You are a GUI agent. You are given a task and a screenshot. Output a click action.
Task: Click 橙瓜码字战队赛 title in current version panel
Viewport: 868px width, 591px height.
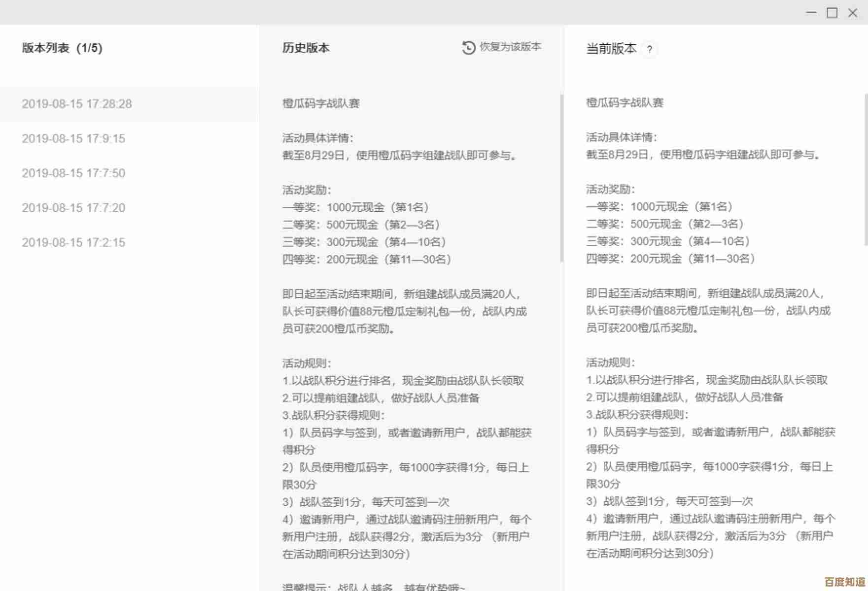[625, 103]
